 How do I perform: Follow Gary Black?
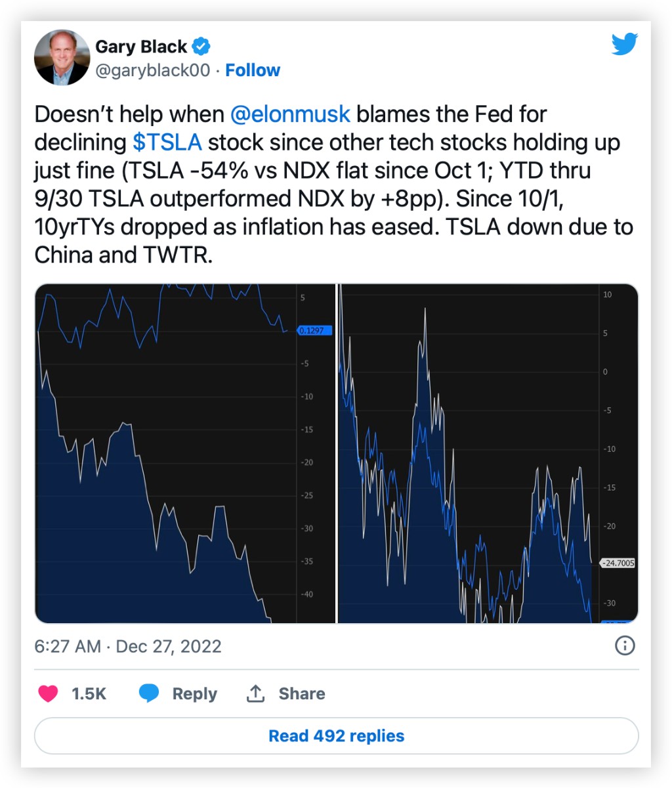253,70
